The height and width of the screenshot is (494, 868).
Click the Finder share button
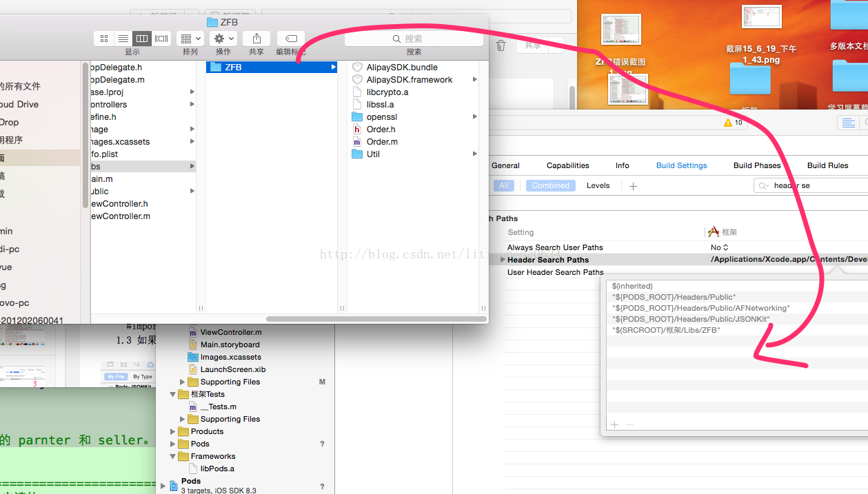pos(256,39)
